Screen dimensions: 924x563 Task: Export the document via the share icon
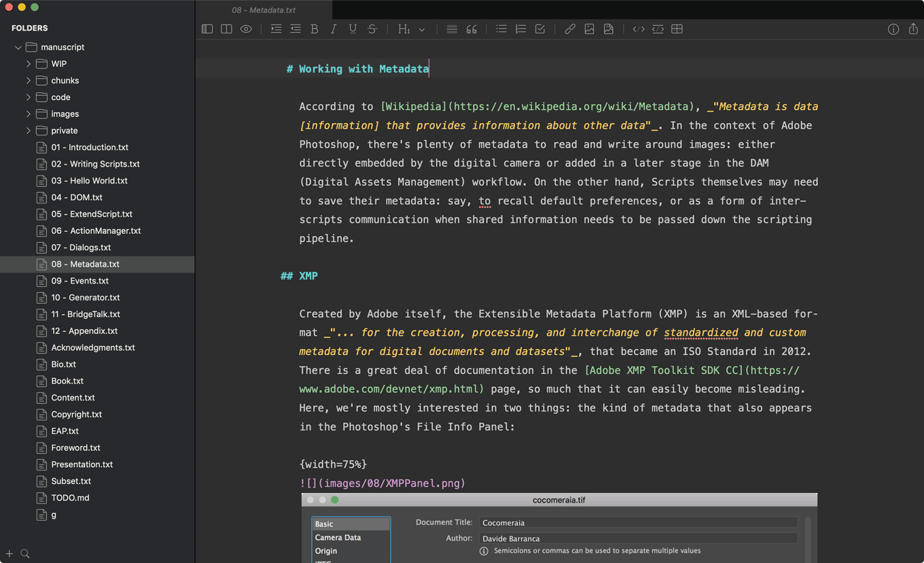(x=912, y=29)
